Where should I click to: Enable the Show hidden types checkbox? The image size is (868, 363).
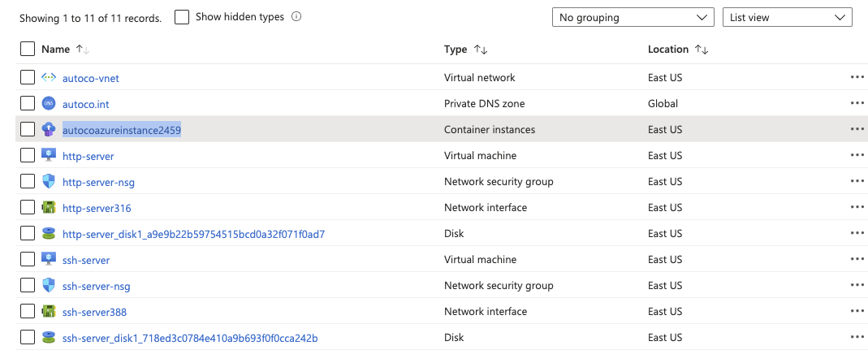[182, 17]
